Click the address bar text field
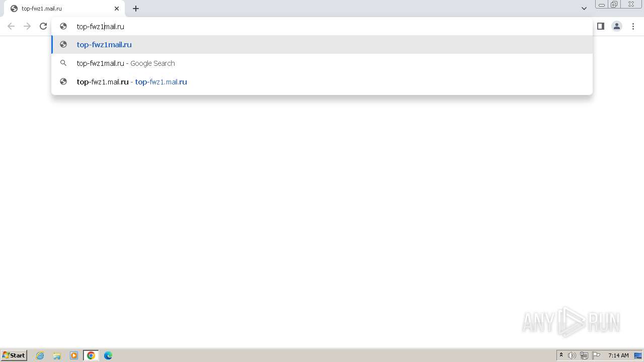 point(322,26)
